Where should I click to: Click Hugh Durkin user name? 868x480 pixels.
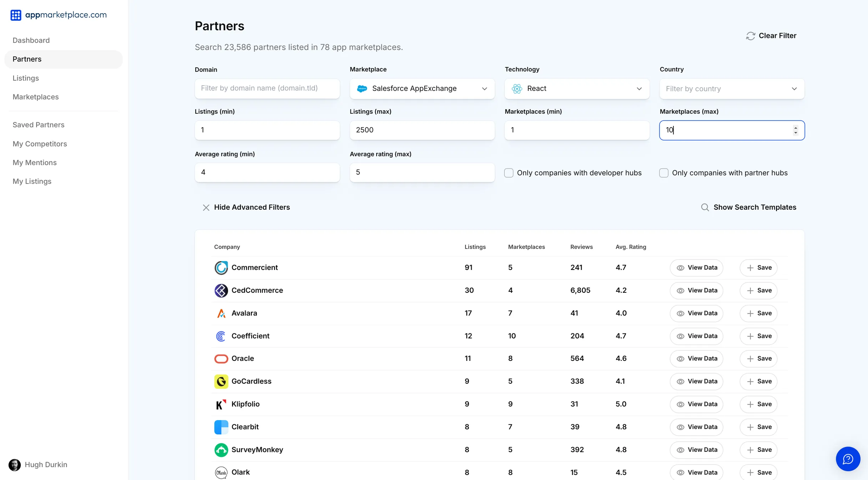(46, 465)
